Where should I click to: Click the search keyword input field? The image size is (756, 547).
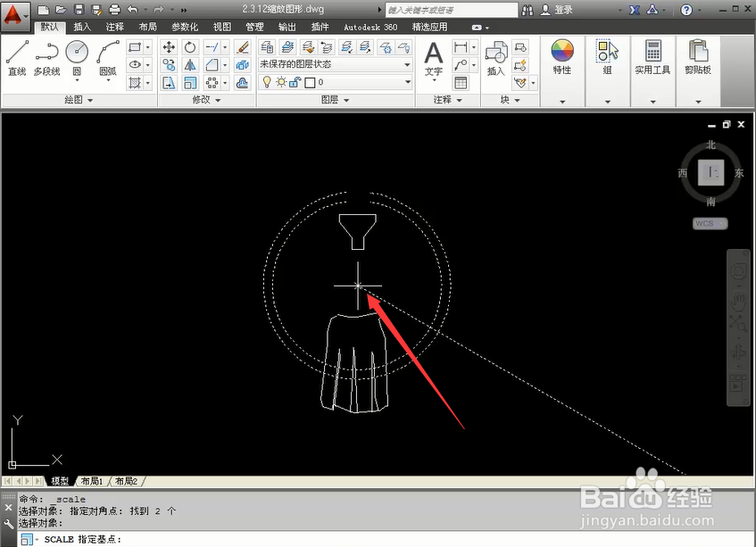pyautogui.click(x=452, y=10)
